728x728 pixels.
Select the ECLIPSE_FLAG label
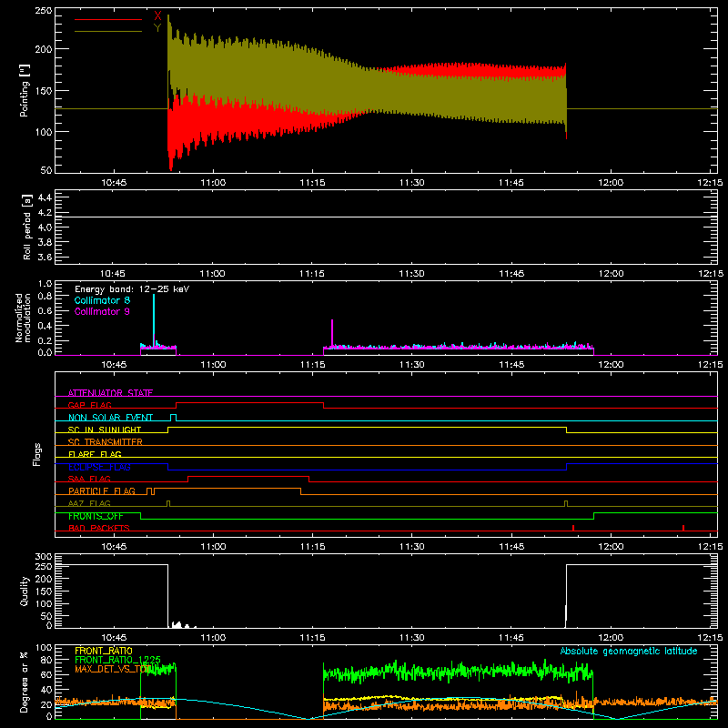click(99, 467)
